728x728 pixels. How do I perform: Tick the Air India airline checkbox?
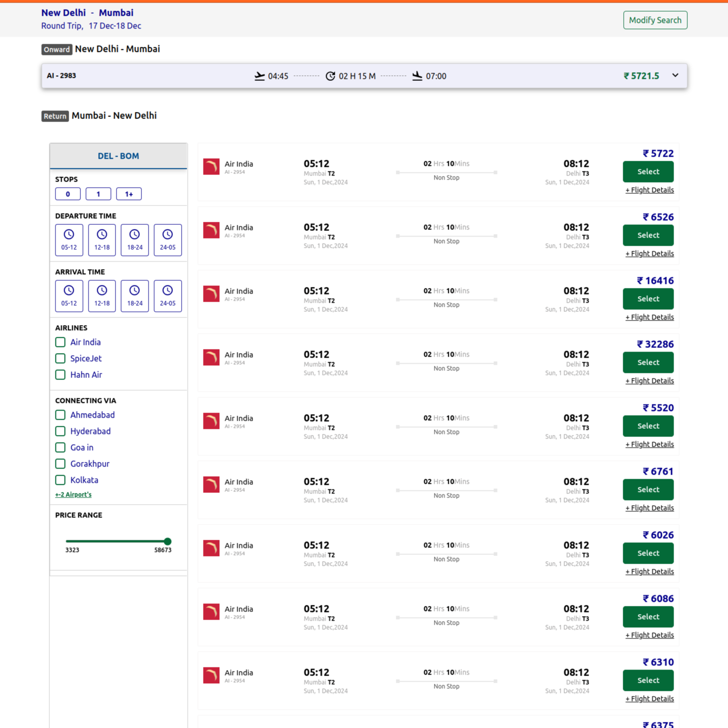tap(61, 342)
